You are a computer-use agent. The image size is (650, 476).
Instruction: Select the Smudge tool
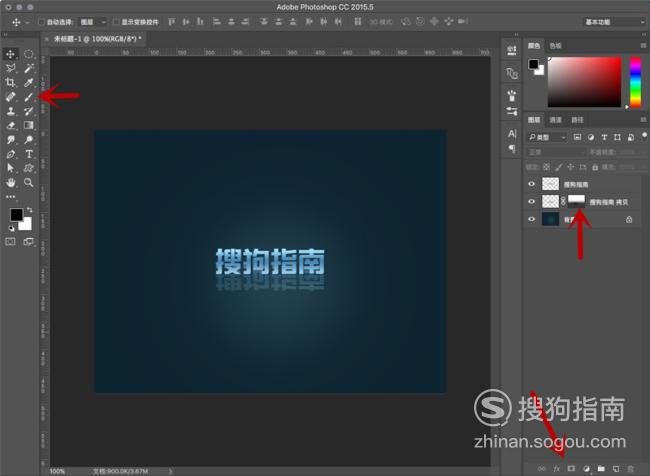click(x=10, y=140)
